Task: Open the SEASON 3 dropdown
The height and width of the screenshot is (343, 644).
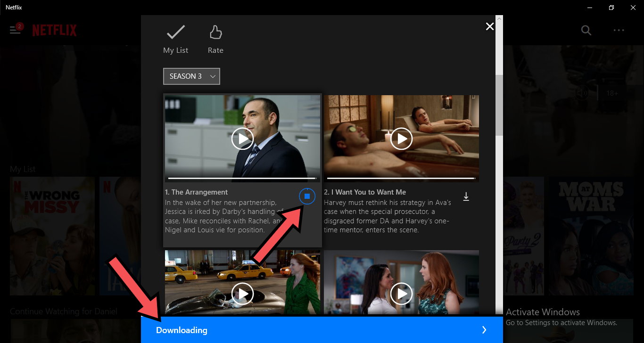Action: tap(191, 76)
